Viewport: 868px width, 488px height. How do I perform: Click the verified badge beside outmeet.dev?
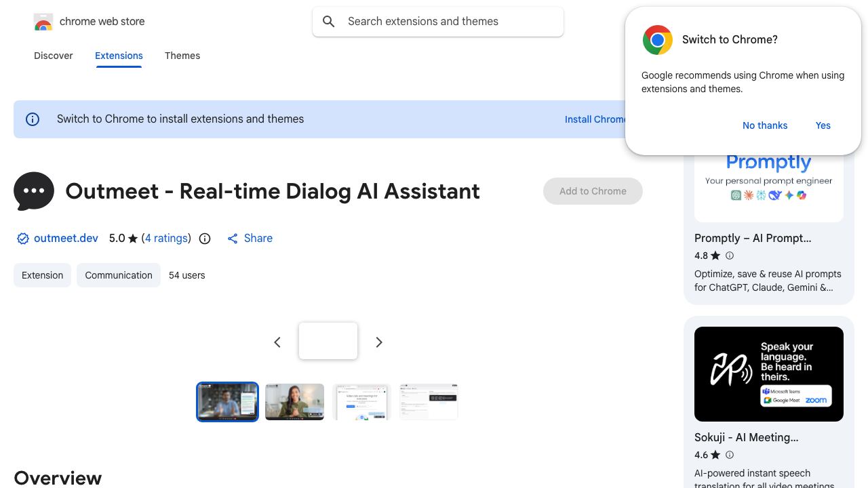23,239
